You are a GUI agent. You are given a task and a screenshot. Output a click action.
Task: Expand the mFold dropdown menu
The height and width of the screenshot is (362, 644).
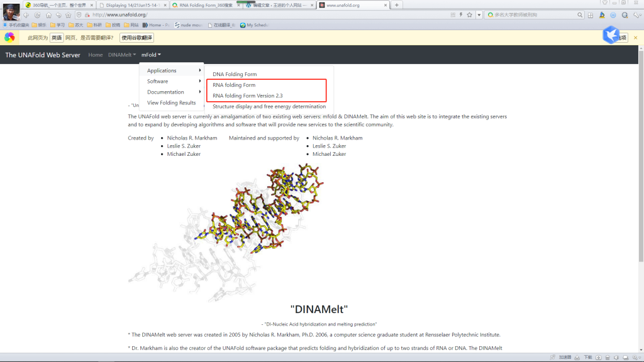pos(151,55)
